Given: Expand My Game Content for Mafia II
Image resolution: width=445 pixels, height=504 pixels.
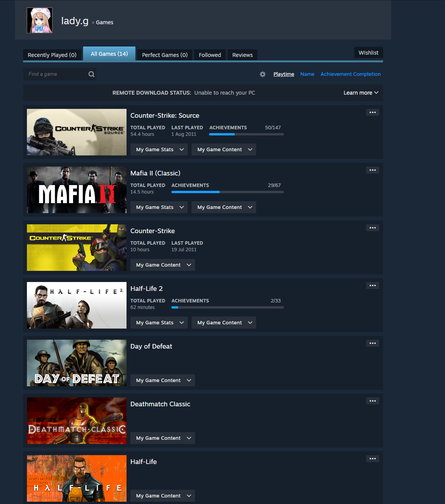Looking at the screenshot, I should pos(224,207).
